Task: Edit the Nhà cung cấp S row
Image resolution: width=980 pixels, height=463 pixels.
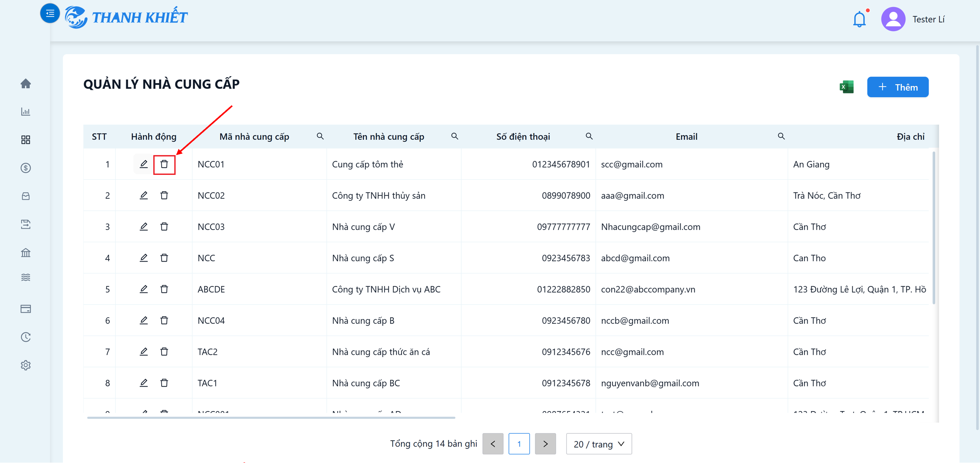Action: [x=144, y=258]
